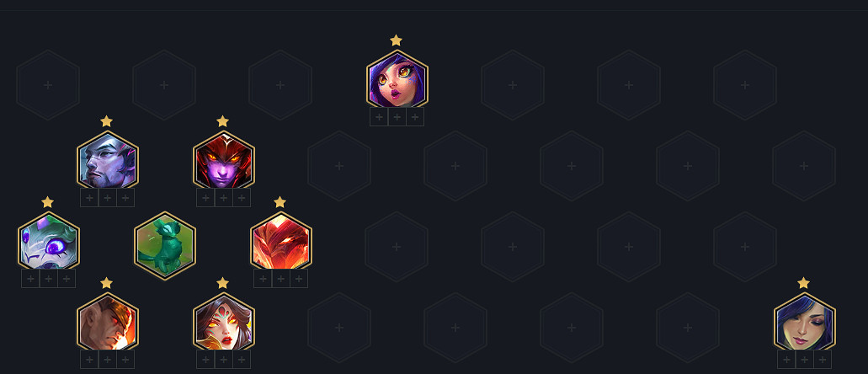Select the green jade statue hex
This screenshot has width=868, height=374.
(165, 245)
